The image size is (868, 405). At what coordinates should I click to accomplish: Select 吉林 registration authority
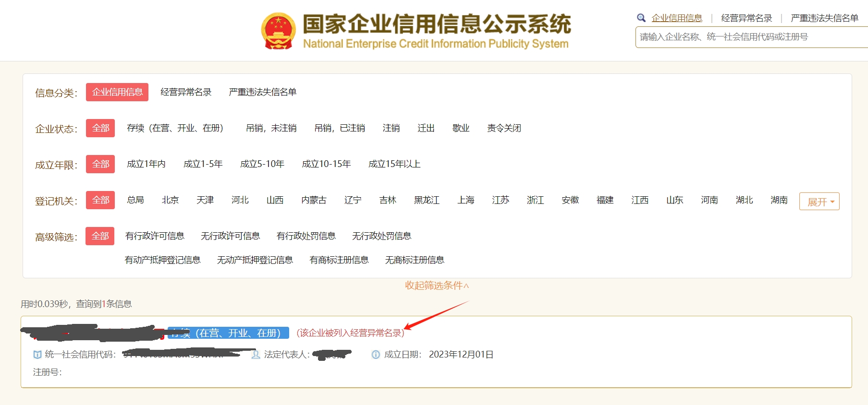click(x=388, y=200)
